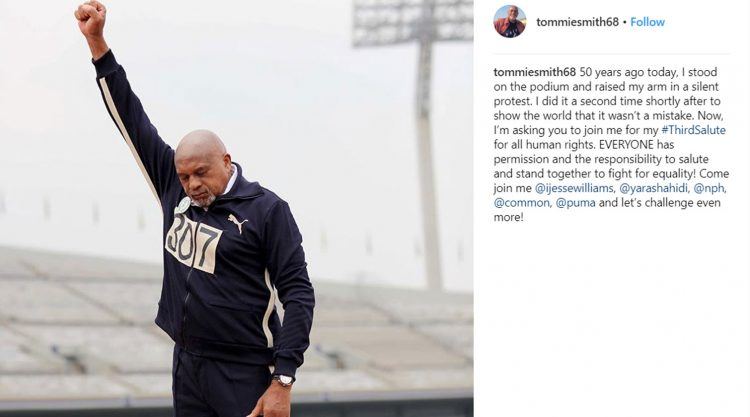
Task: Click the Follow link
Action: pyautogui.click(x=647, y=22)
